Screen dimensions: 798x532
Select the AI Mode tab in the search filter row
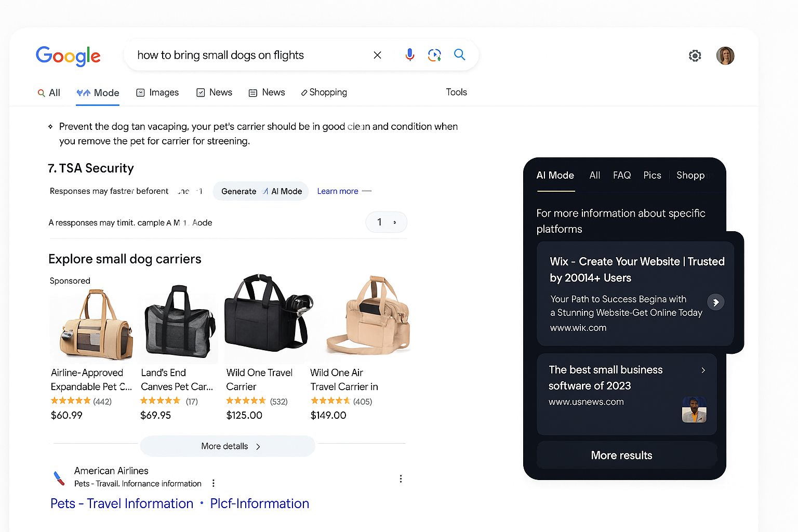98,92
